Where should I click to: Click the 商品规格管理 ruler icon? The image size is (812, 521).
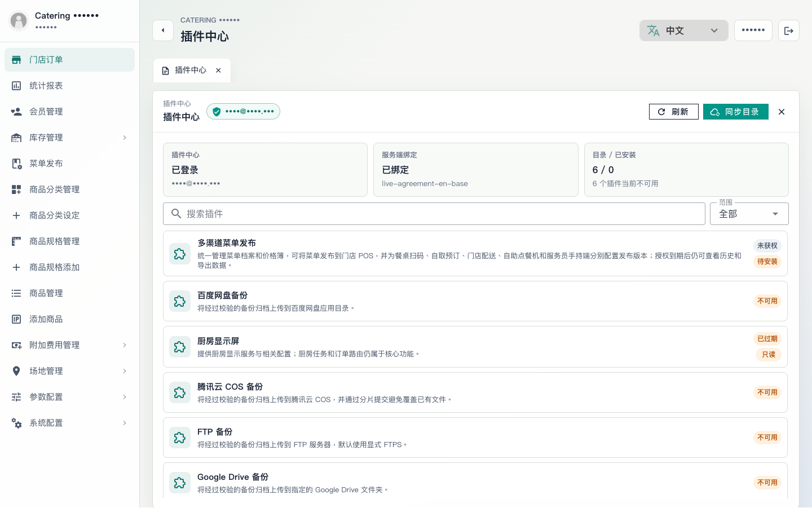coord(16,241)
